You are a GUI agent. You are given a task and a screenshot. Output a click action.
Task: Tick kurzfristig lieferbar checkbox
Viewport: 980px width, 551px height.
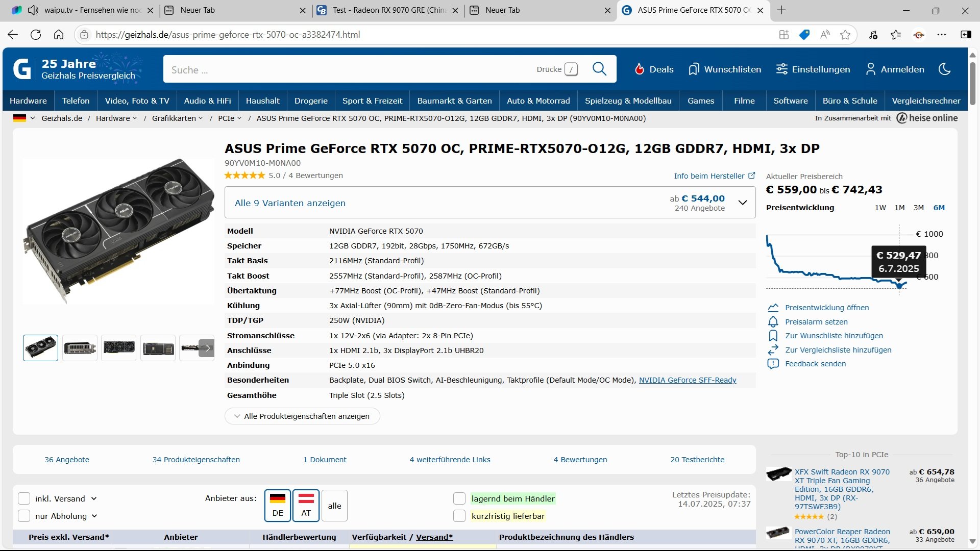[459, 516]
